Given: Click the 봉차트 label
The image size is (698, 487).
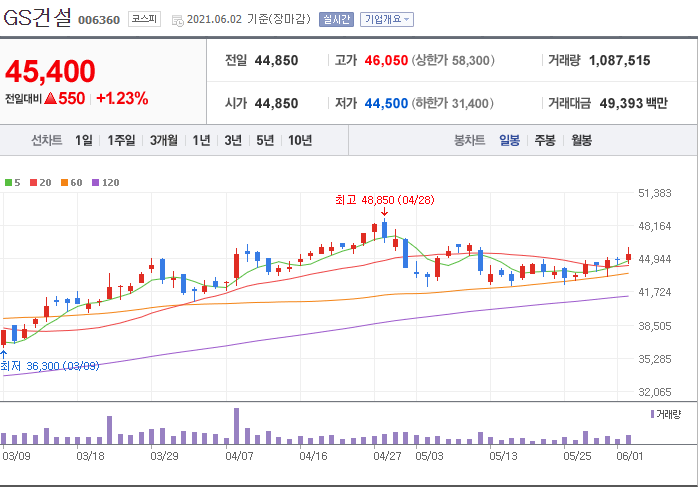Looking at the screenshot, I should 469,141.
